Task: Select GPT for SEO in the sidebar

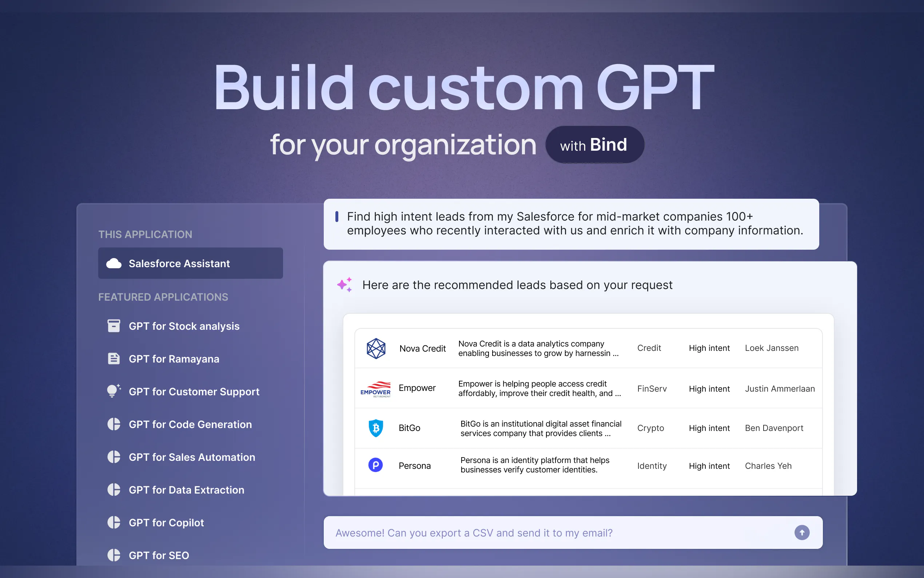Action: [159, 555]
